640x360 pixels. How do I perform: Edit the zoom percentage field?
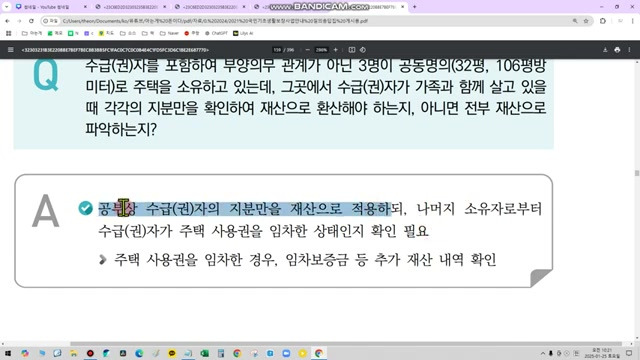(322, 50)
